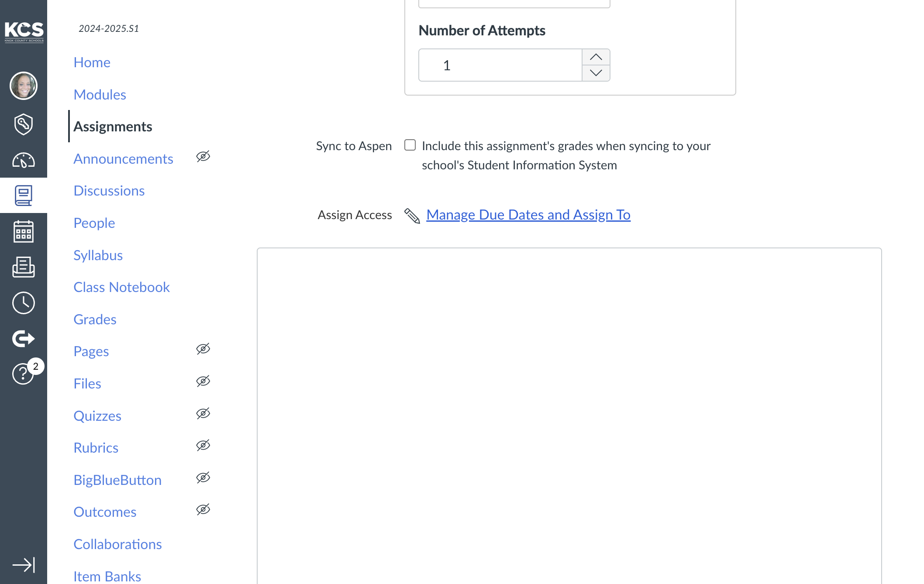Open the Rubrics course link
Viewport: 924px width, 584px height.
pos(96,448)
